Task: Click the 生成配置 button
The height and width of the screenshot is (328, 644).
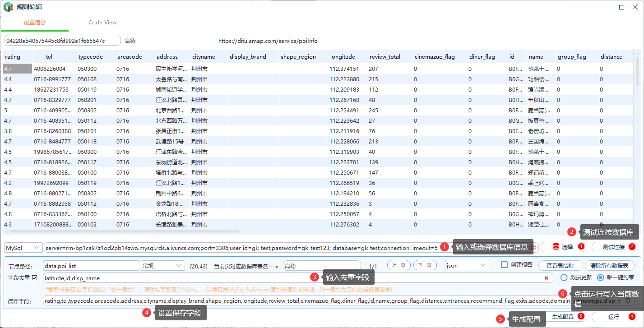Action: (562, 317)
